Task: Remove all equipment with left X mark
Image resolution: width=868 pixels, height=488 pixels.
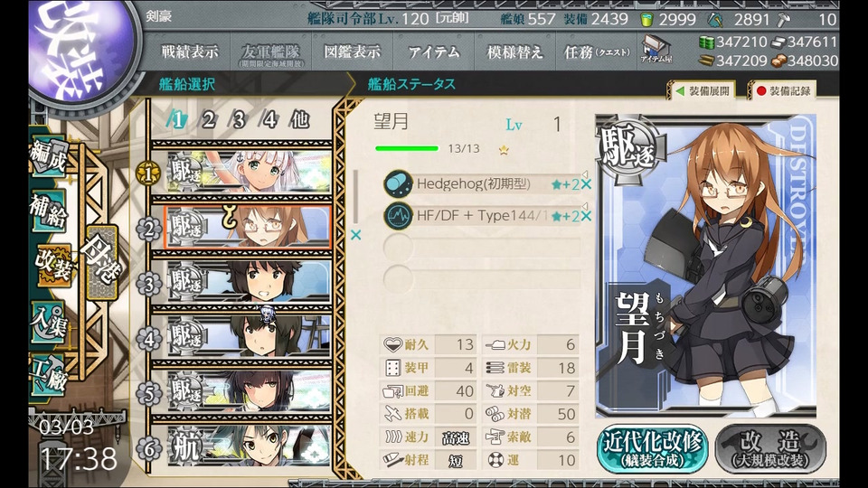Action: tap(355, 235)
